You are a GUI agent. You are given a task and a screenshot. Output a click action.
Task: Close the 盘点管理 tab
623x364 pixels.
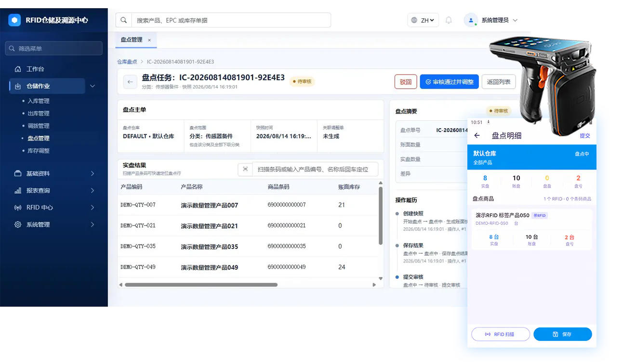[x=149, y=40]
